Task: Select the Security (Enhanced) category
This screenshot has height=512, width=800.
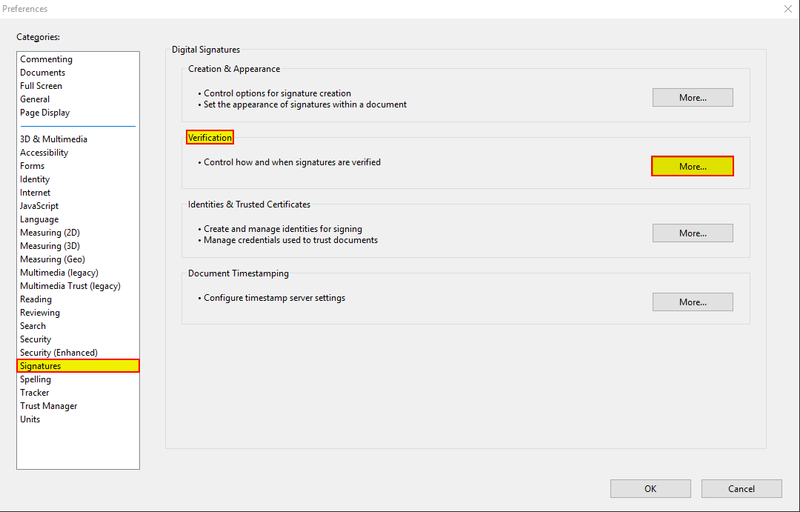Action: pyautogui.click(x=59, y=352)
